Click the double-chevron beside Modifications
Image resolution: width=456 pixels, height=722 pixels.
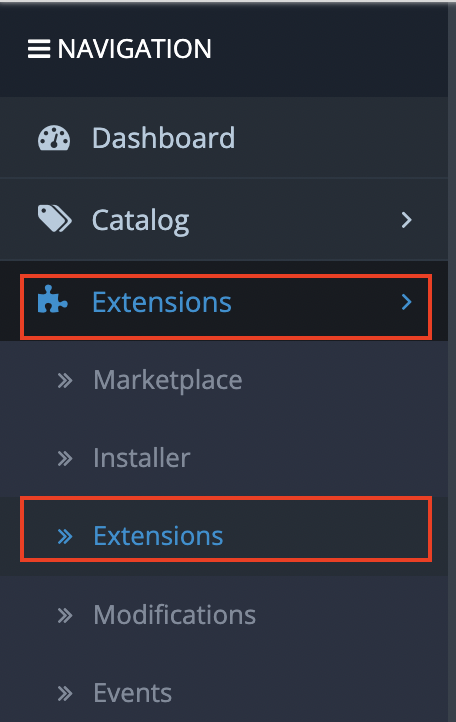(x=65, y=615)
